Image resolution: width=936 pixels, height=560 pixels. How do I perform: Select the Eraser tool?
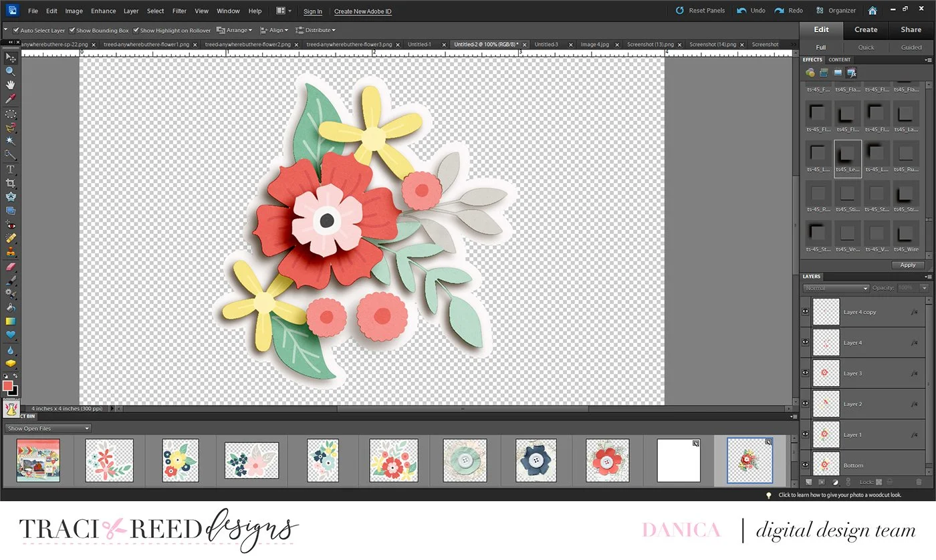click(10, 267)
